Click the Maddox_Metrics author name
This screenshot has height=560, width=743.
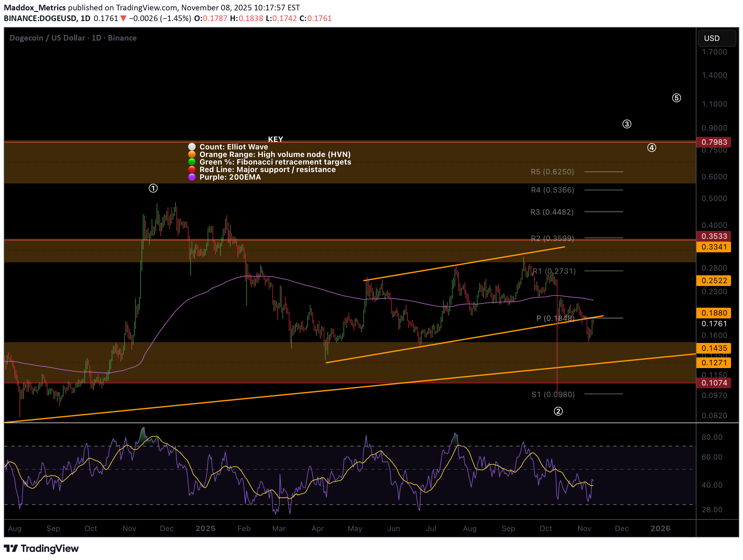click(35, 7)
